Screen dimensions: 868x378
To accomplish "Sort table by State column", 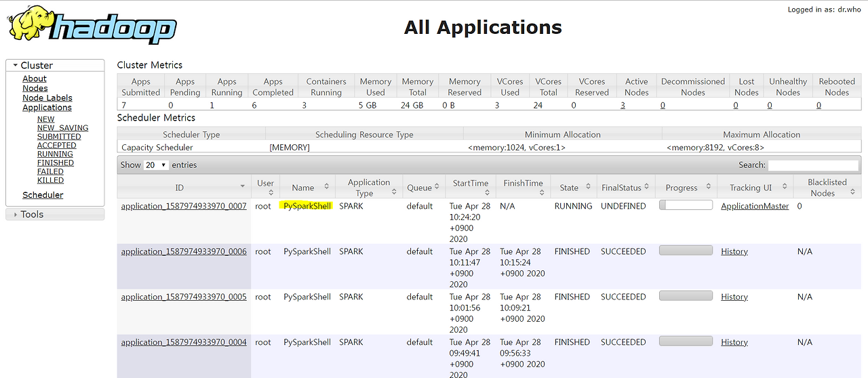I will pos(574,188).
